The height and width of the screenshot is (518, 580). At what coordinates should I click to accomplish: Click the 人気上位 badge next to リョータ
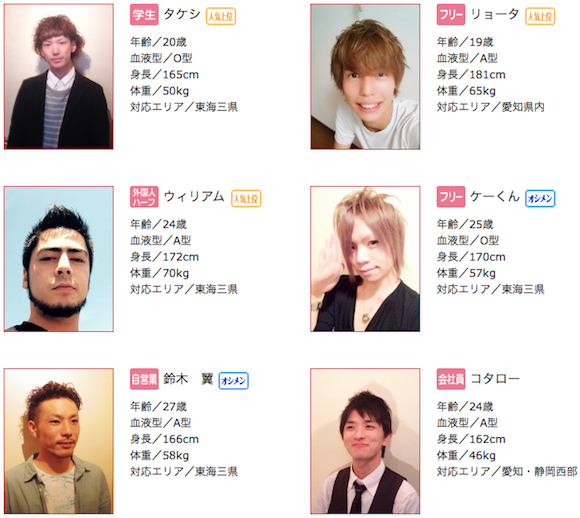coord(540,16)
